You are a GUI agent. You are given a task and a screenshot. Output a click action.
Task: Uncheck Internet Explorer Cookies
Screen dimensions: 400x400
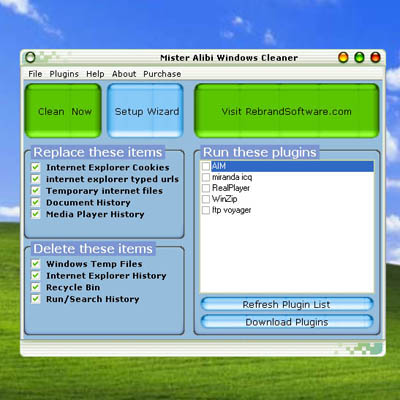[36, 167]
